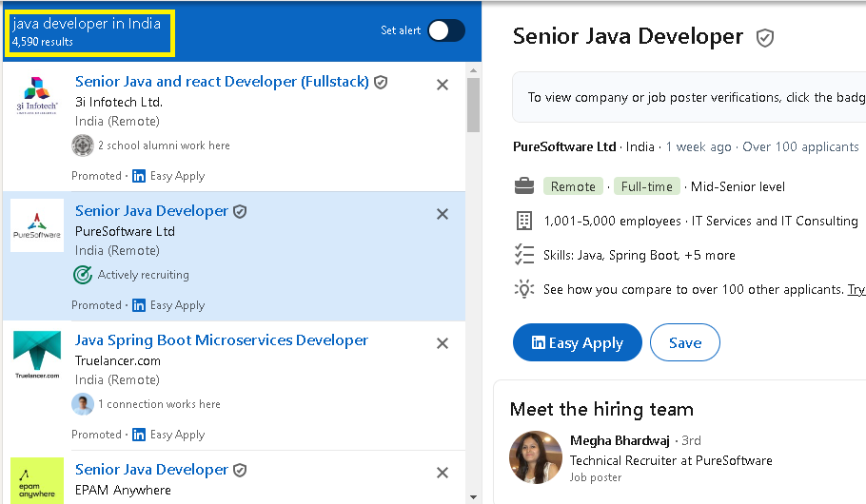Click Mid-Senior level text

(738, 186)
